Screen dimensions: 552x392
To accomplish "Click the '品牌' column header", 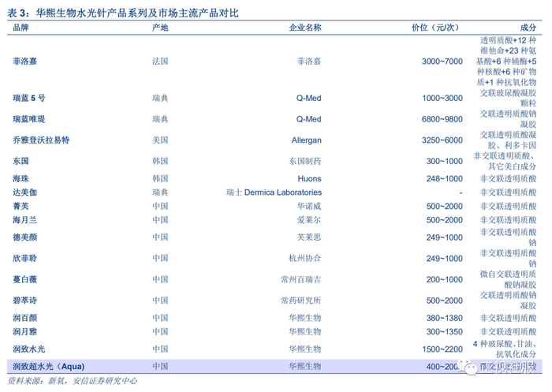I will tap(21, 28).
